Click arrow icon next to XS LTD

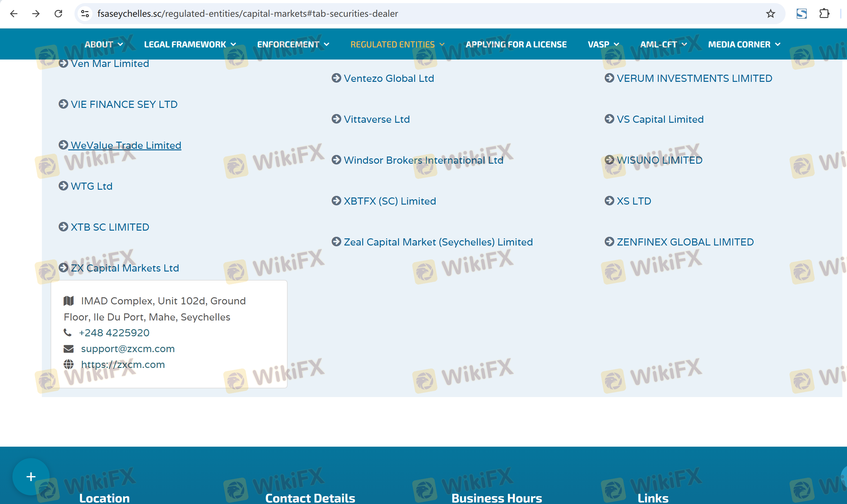tap(609, 201)
